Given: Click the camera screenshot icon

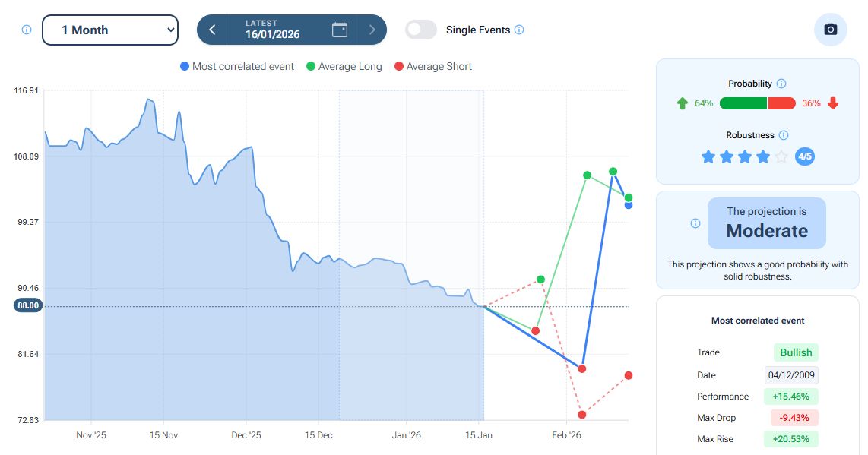Looking at the screenshot, I should pos(830,30).
